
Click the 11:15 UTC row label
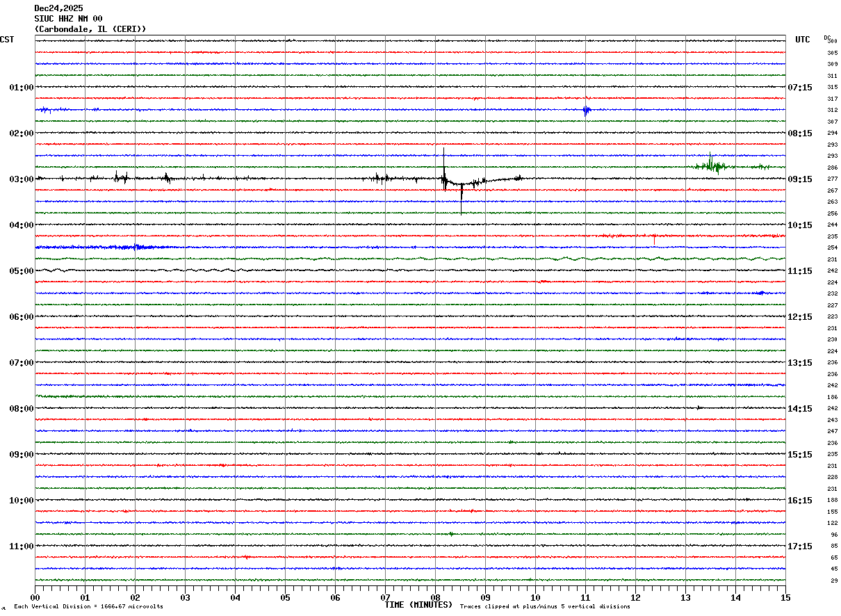pyautogui.click(x=800, y=271)
